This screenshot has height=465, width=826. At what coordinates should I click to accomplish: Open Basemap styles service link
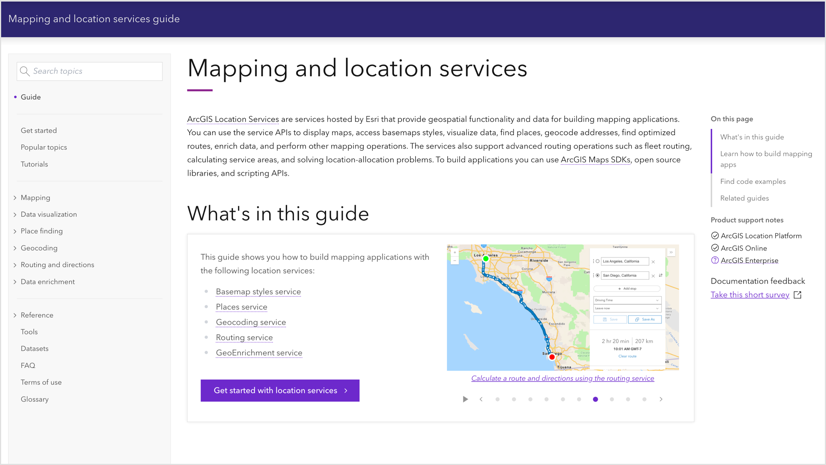click(258, 291)
